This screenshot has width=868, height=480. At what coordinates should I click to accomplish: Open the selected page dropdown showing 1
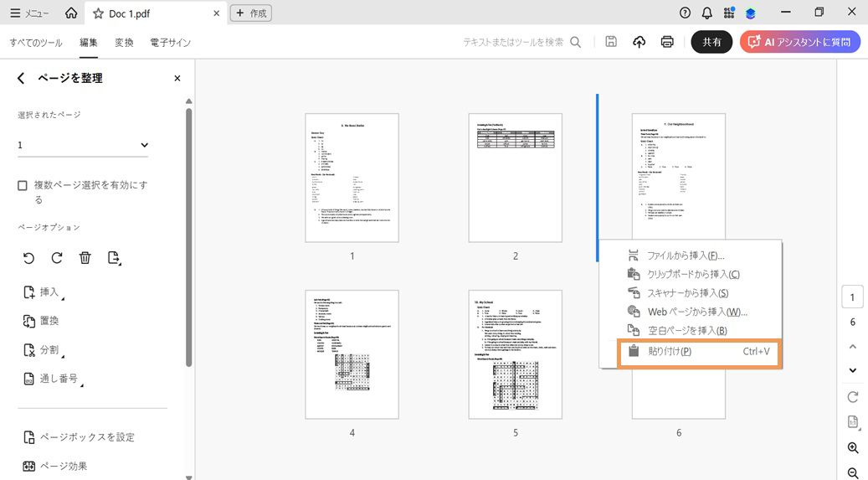click(x=83, y=145)
